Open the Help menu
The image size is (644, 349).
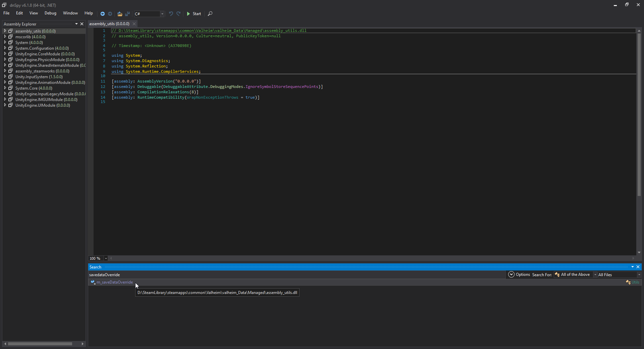tap(89, 13)
